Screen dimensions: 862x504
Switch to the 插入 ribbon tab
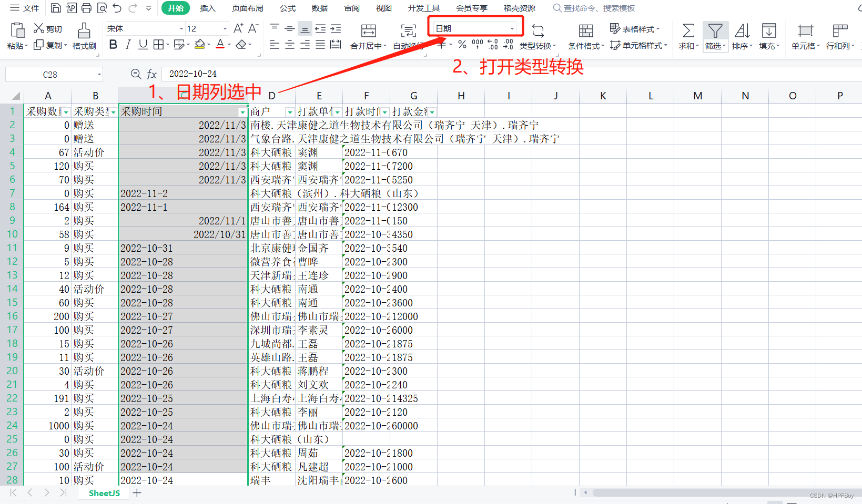point(207,8)
